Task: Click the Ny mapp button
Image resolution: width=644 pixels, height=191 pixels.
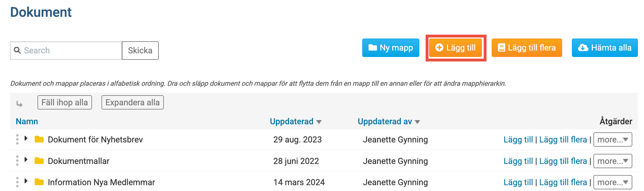Action: click(391, 48)
